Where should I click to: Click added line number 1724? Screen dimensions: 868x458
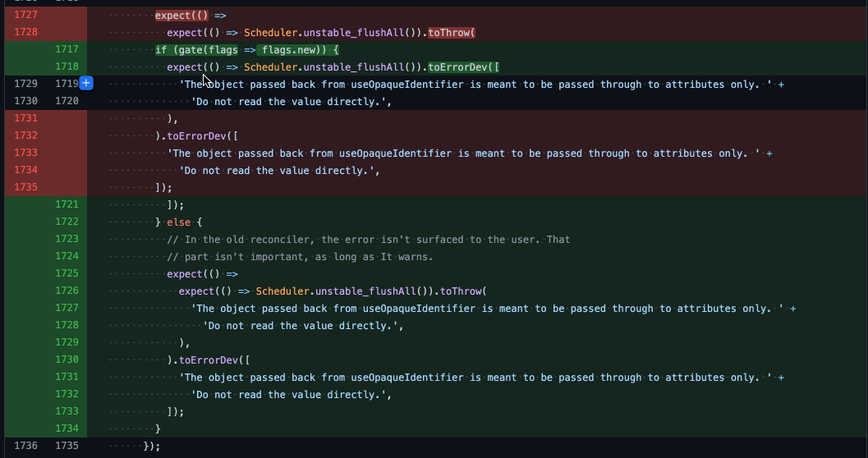click(x=67, y=255)
